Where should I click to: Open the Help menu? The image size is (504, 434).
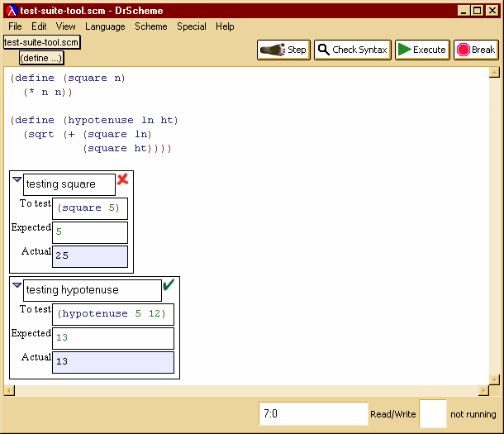coord(225,26)
